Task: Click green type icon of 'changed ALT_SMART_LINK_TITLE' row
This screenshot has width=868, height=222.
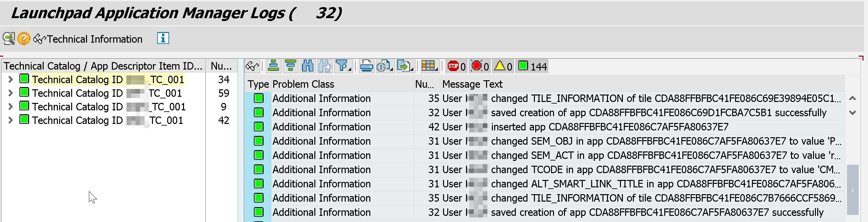Action: pos(258,183)
